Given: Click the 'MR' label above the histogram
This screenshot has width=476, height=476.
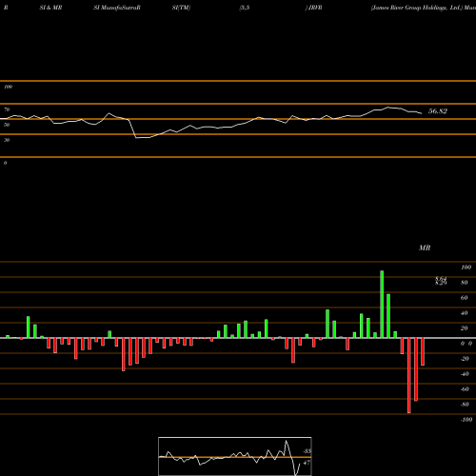Looking at the screenshot, I should click(x=425, y=248).
